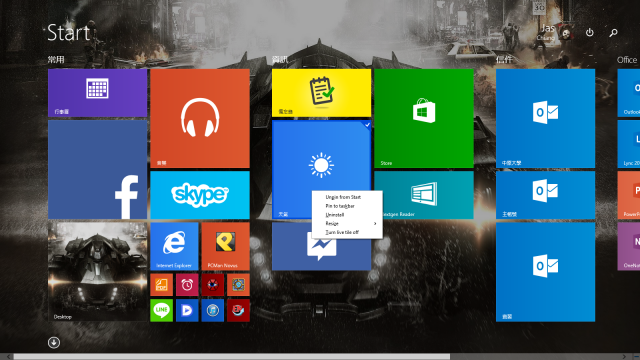Open the Jas user account picture
Viewport: 640px width, 360px height.
[566, 33]
